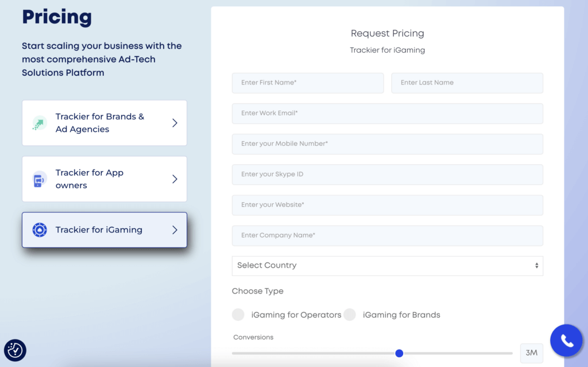This screenshot has height=367, width=588.
Task: Click the Enter Work Email field
Action: (388, 113)
